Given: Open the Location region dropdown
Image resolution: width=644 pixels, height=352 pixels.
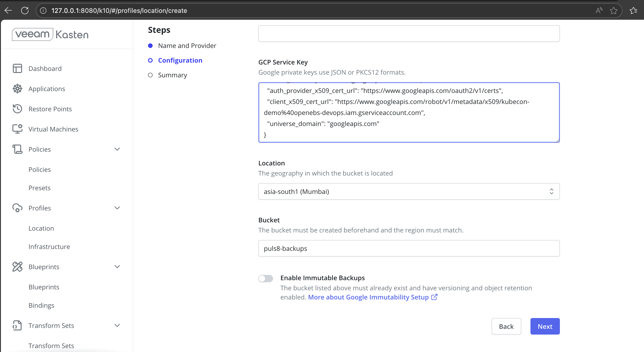Looking at the screenshot, I should point(409,191).
